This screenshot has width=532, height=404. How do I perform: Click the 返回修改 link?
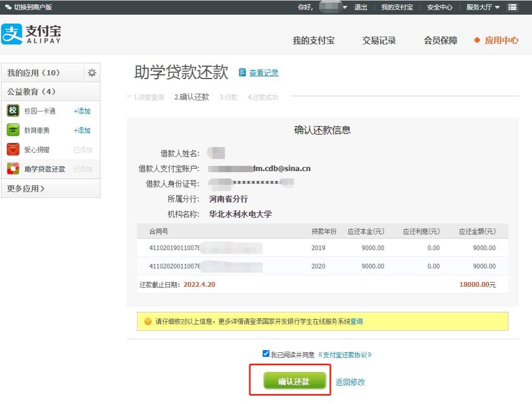coord(350,382)
